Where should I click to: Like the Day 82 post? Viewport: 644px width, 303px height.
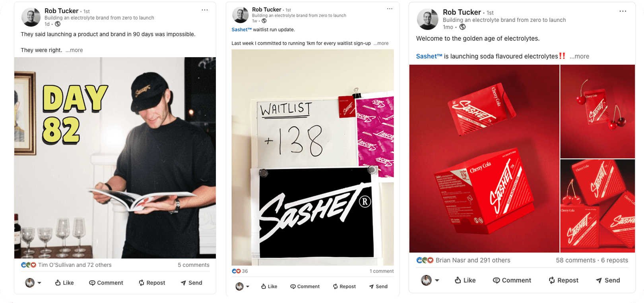coord(64,283)
